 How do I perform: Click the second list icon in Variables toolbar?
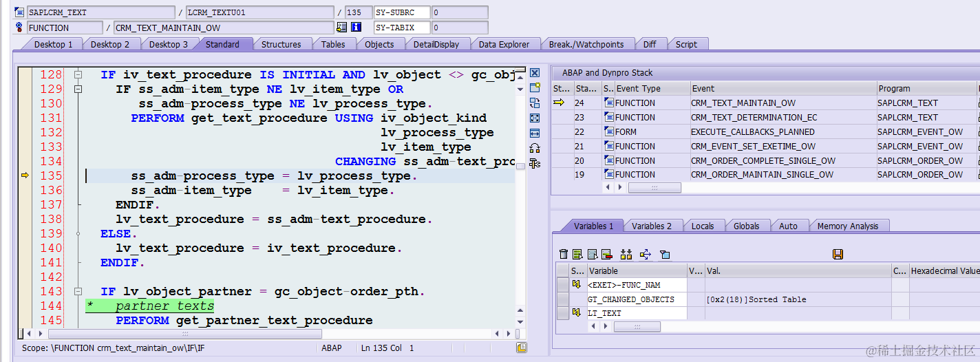click(x=593, y=255)
